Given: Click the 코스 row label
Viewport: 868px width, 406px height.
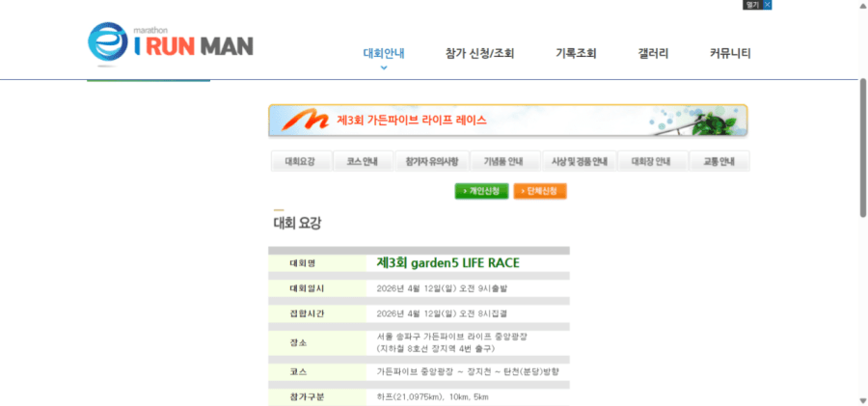Looking at the screenshot, I should [x=298, y=371].
